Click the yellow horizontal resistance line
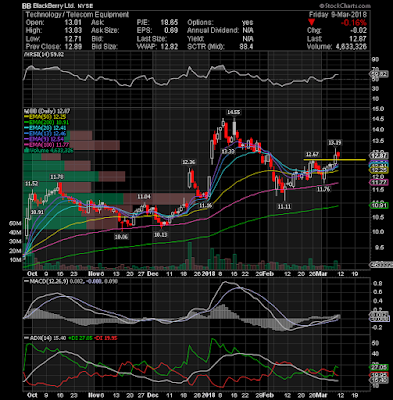 pyautogui.click(x=334, y=160)
